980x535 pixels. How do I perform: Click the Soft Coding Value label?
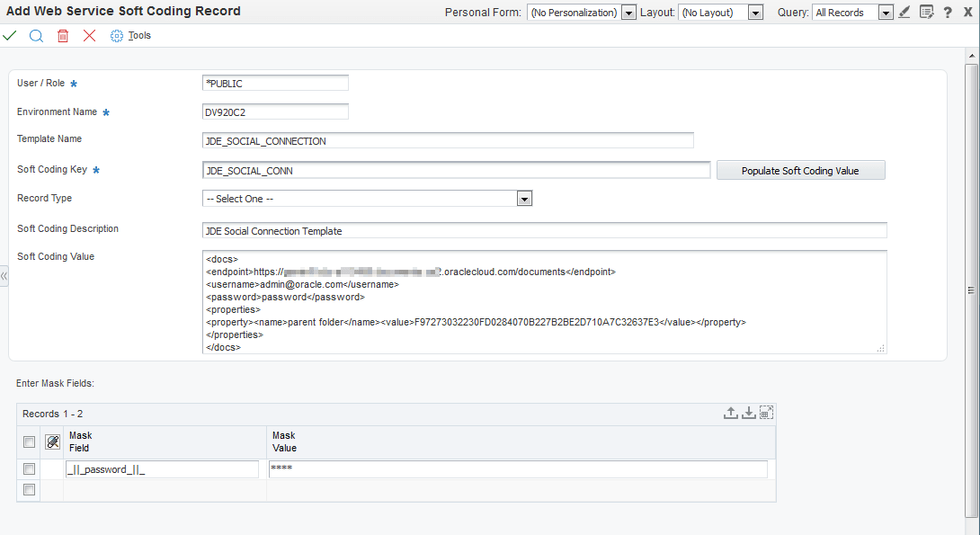pos(56,256)
